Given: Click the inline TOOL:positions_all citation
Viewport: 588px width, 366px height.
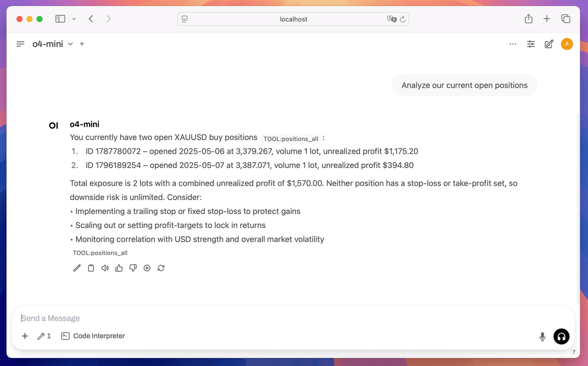Looking at the screenshot, I should coord(291,139).
